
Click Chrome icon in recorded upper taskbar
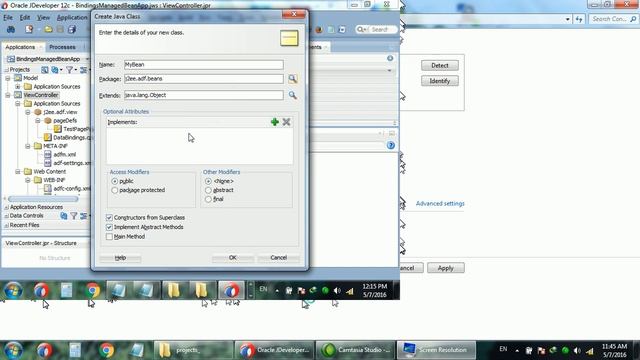(x=93, y=290)
